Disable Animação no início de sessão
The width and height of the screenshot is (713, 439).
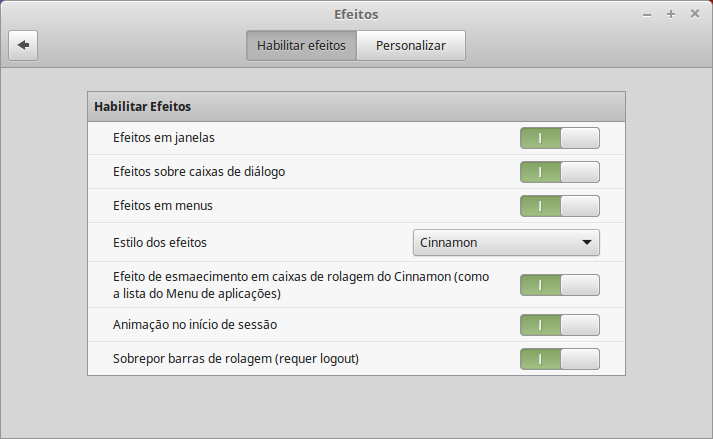[559, 325]
